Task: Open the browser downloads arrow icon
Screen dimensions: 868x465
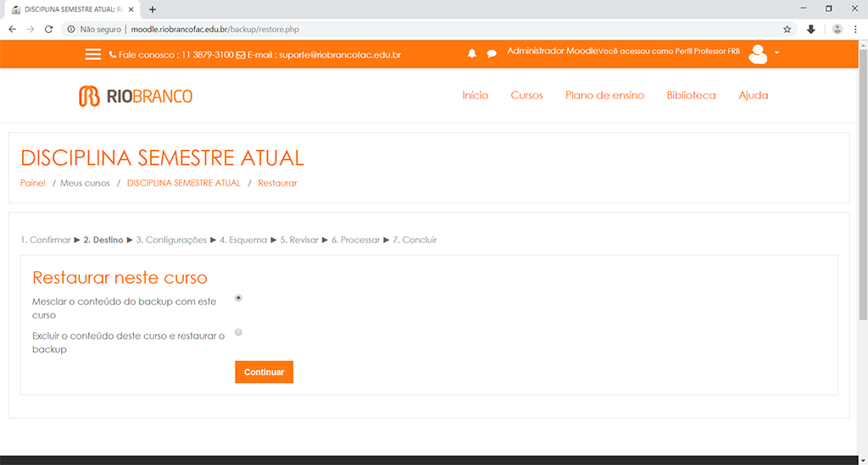Action: click(x=811, y=30)
